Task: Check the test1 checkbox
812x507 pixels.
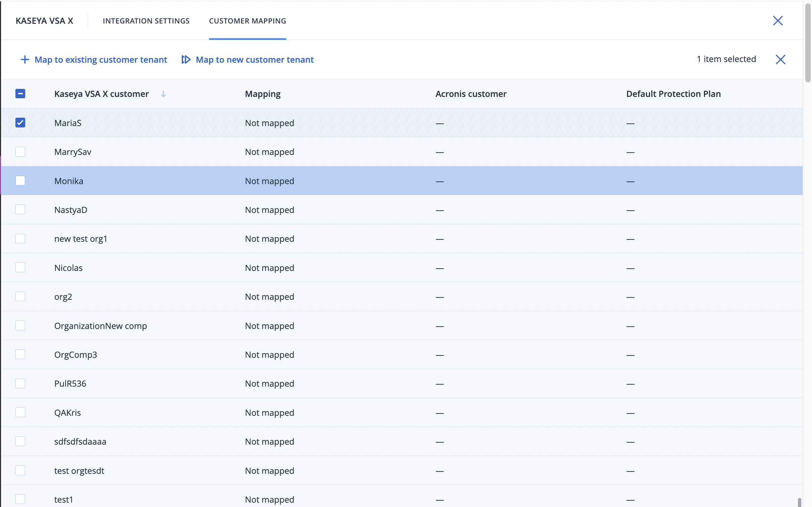Action: click(x=20, y=499)
